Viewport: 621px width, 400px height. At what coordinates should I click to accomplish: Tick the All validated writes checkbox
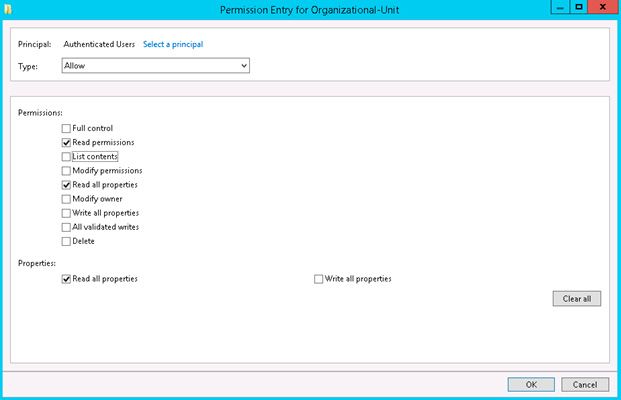[66, 227]
